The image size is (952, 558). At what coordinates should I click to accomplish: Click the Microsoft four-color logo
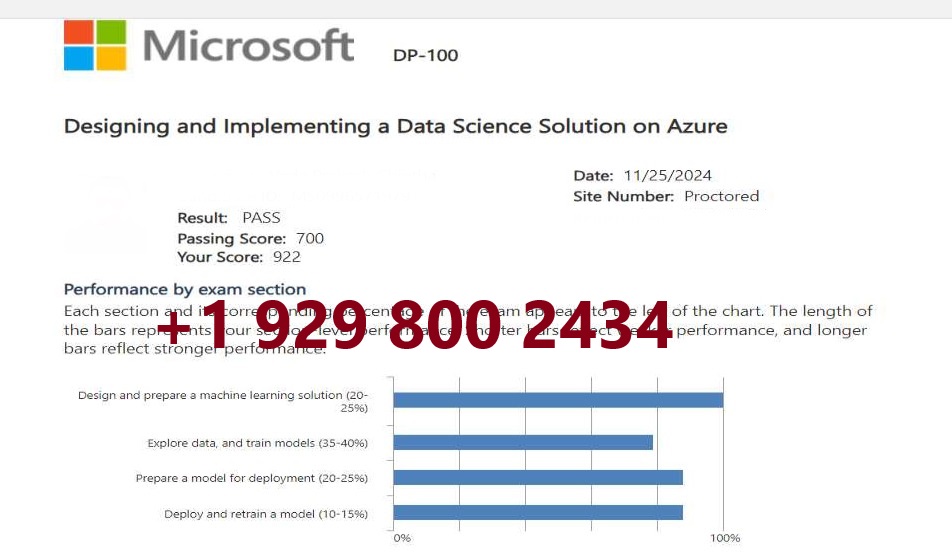point(95,46)
